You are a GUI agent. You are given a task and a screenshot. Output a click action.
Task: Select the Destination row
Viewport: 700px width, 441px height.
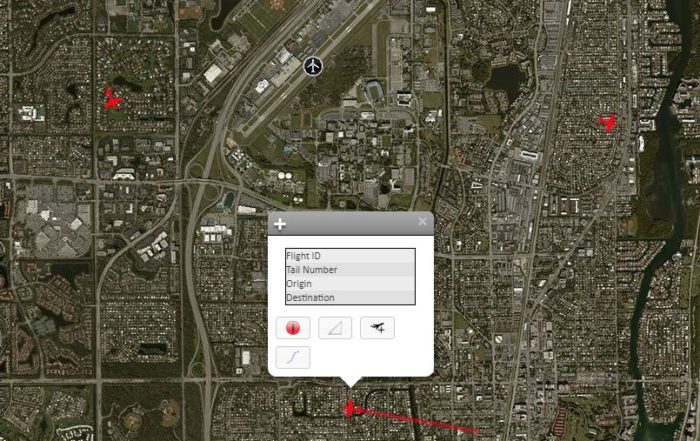(350, 298)
